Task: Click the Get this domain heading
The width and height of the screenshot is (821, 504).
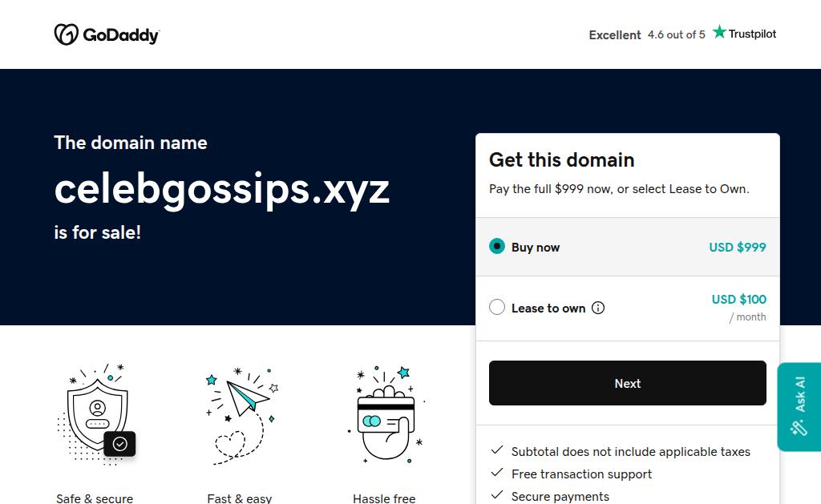Action: click(561, 159)
